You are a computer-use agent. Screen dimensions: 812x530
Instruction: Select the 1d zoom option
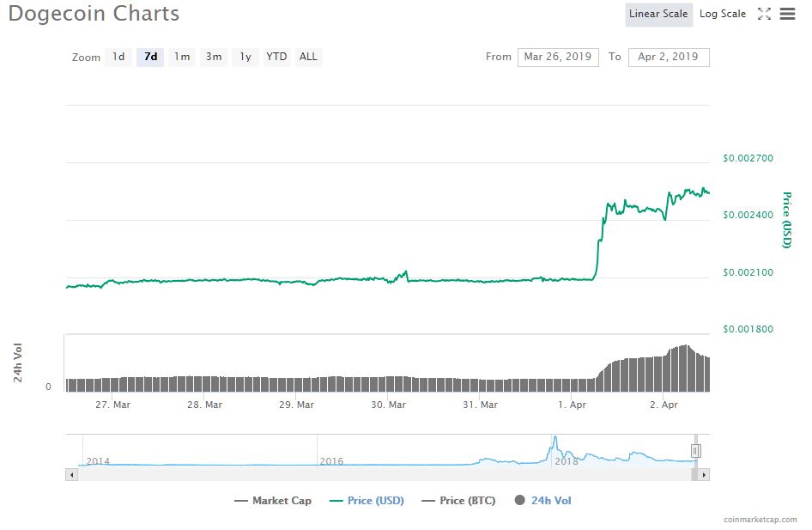(x=118, y=57)
